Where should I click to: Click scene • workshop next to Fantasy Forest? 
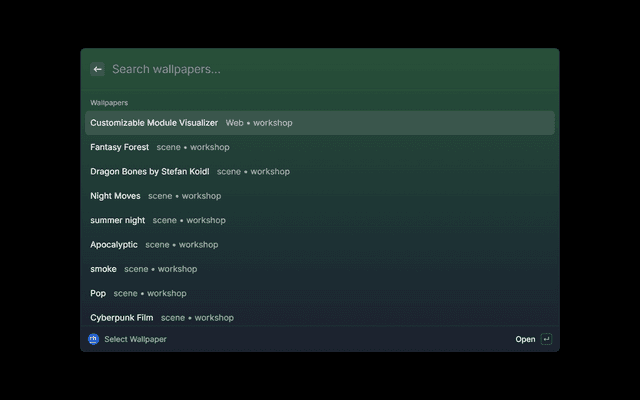[x=193, y=147]
